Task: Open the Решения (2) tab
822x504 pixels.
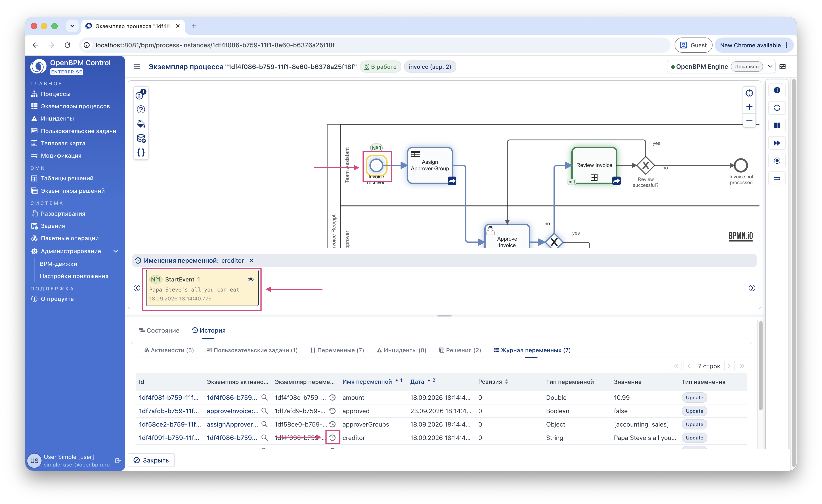Action: (x=460, y=350)
